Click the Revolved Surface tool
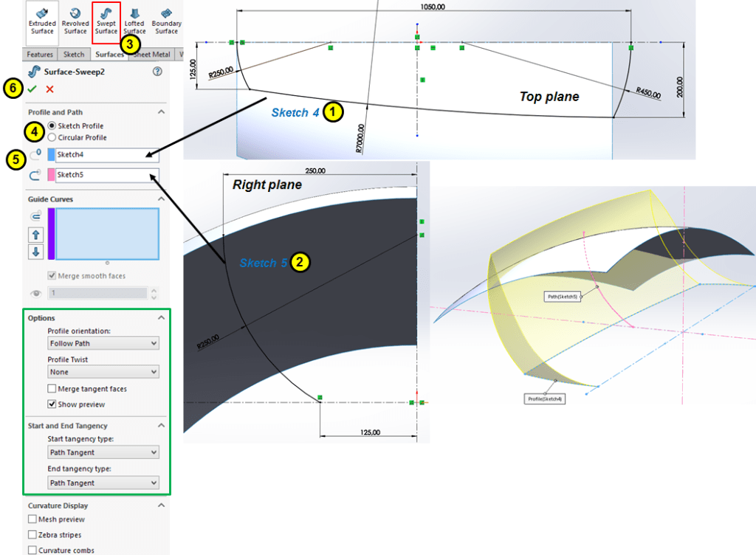The height and width of the screenshot is (555, 756). (75, 21)
